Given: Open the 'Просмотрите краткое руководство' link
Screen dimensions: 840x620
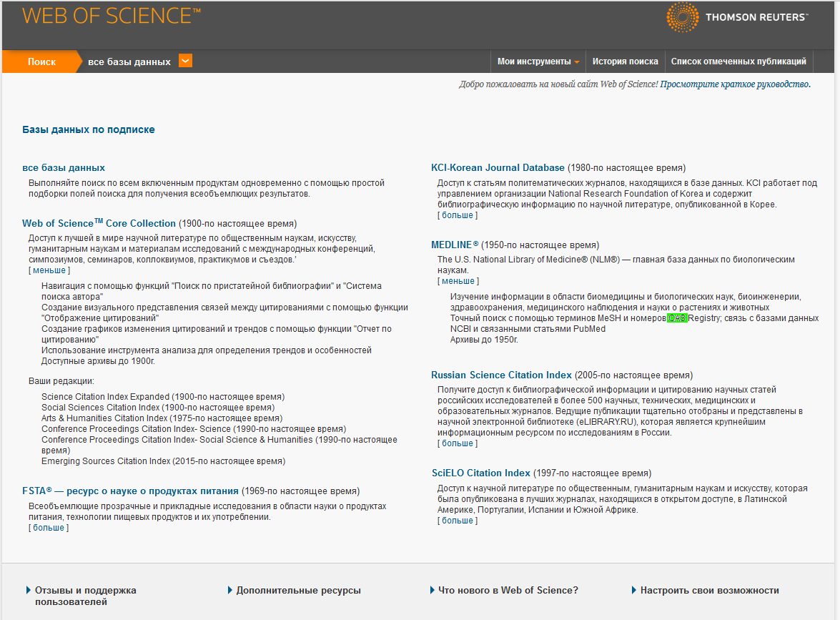Looking at the screenshot, I should (x=735, y=84).
